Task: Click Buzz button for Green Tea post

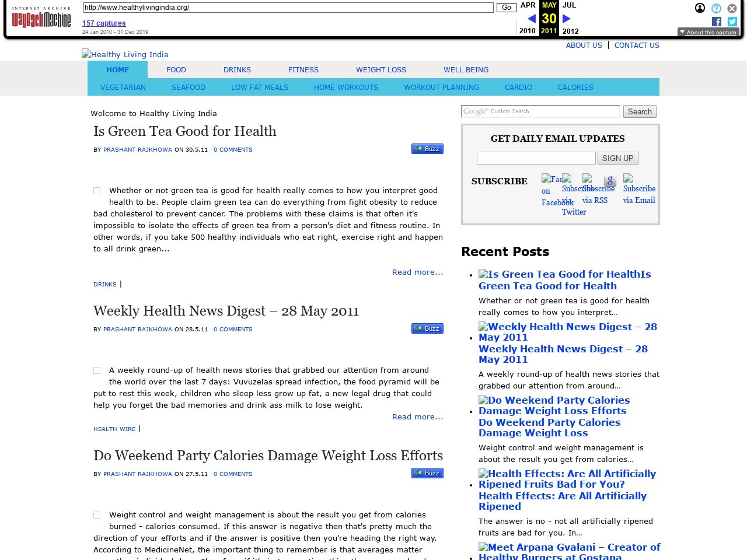Action: click(x=427, y=149)
